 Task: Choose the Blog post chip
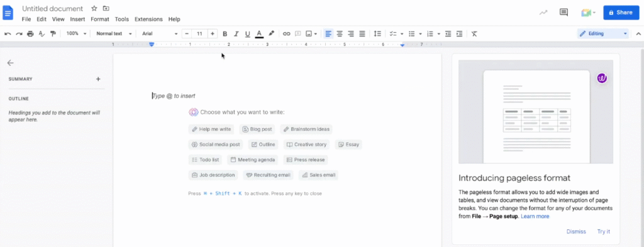(257, 129)
